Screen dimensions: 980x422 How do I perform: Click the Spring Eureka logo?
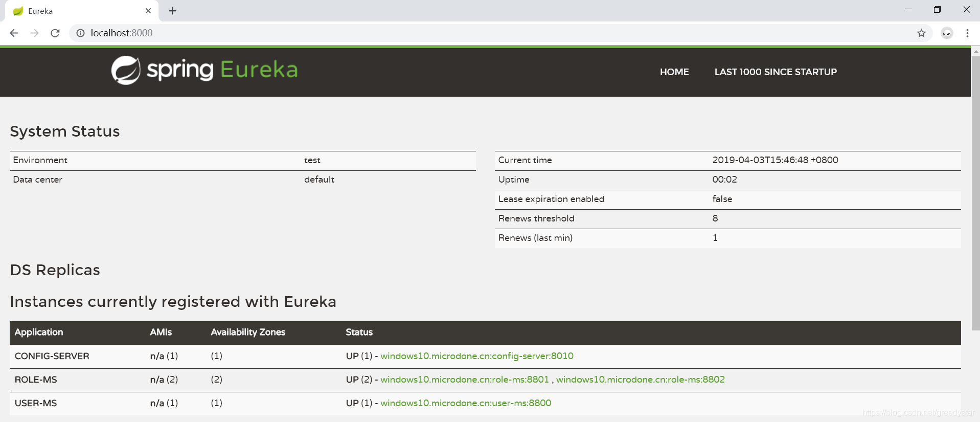pos(204,70)
